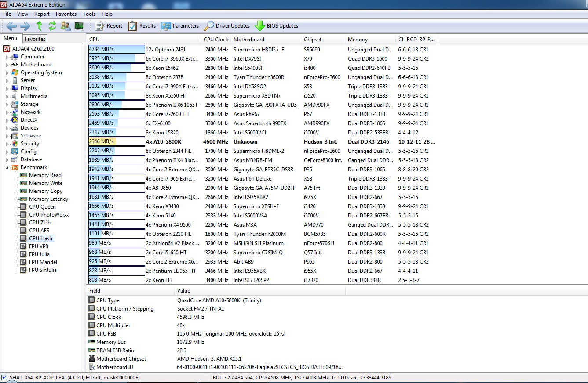Open the Help menu
This screenshot has height=383, width=588.
click(107, 14)
